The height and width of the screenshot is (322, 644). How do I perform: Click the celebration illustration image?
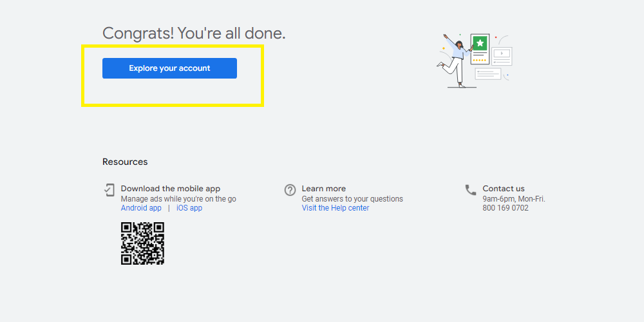pos(475,61)
